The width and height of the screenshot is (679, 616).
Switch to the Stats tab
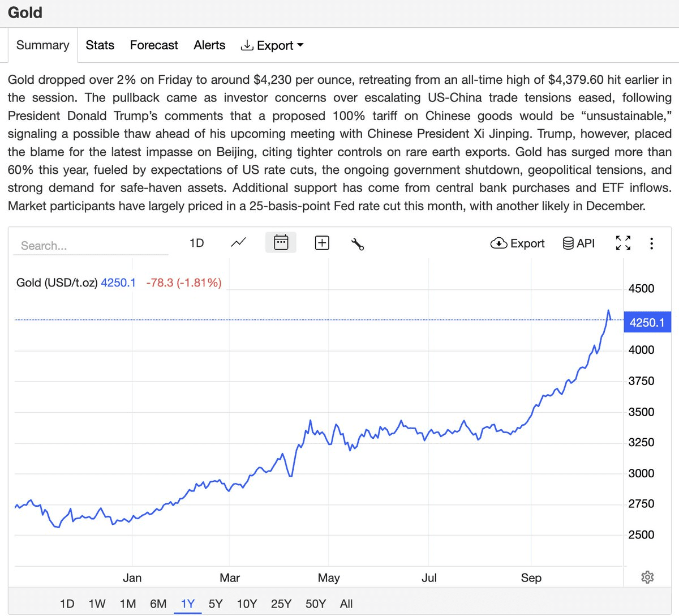tap(100, 45)
